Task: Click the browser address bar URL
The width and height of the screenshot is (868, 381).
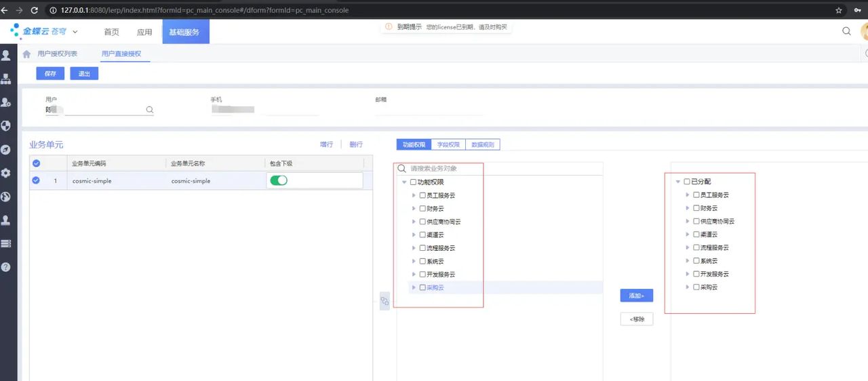Action: click(205, 10)
